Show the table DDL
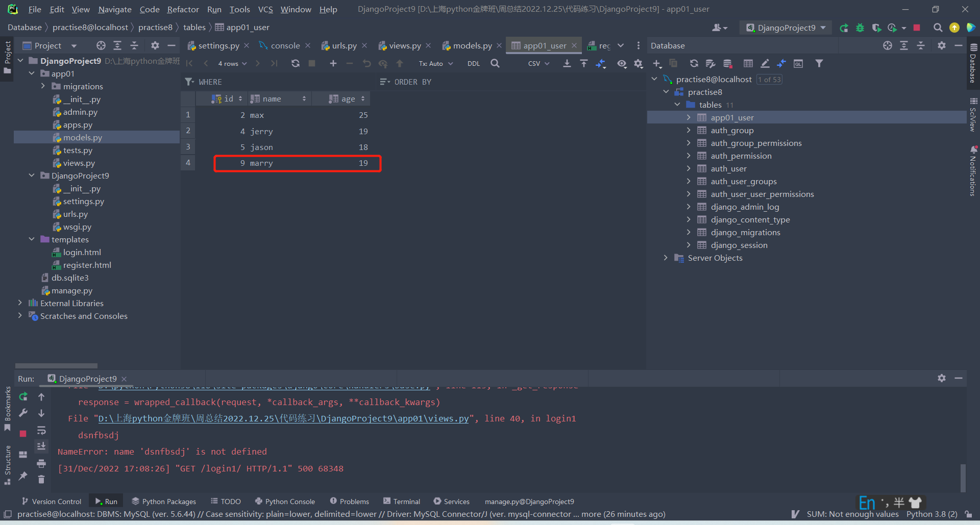The width and height of the screenshot is (980, 525). coord(474,64)
